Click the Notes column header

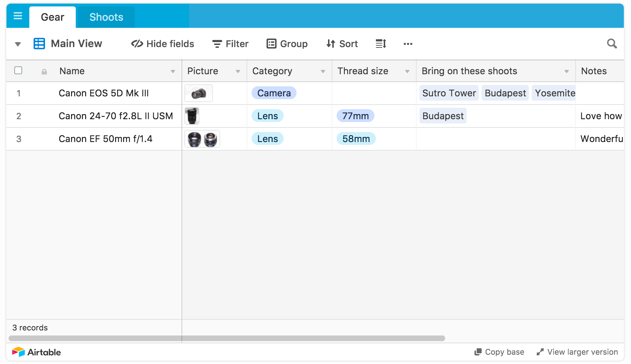(600, 71)
